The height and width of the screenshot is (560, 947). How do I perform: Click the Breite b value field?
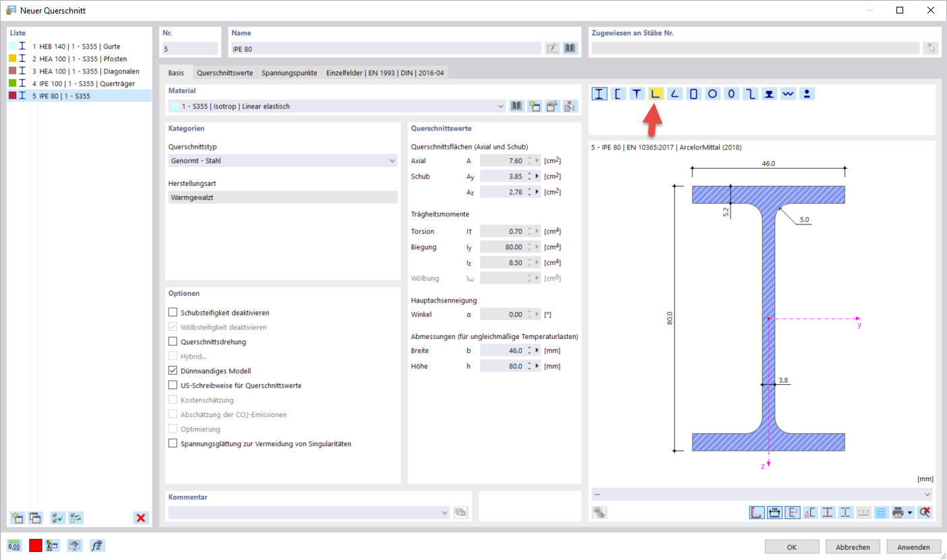(x=503, y=350)
